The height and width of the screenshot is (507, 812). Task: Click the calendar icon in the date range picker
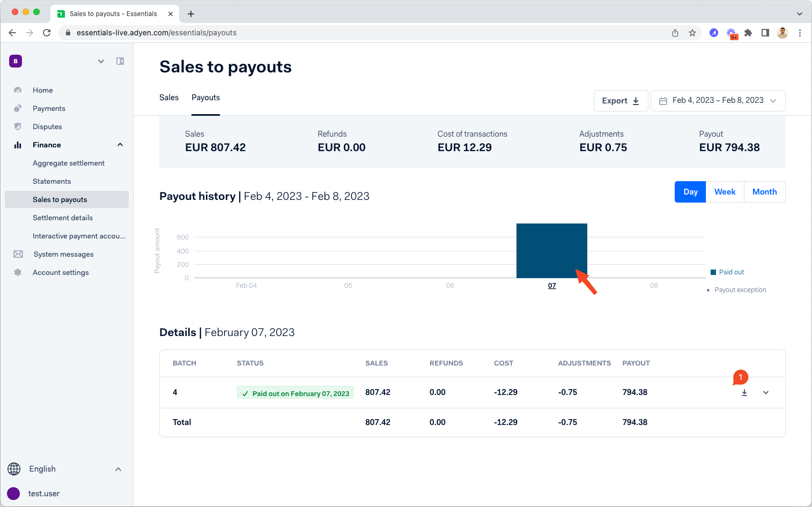tap(663, 100)
